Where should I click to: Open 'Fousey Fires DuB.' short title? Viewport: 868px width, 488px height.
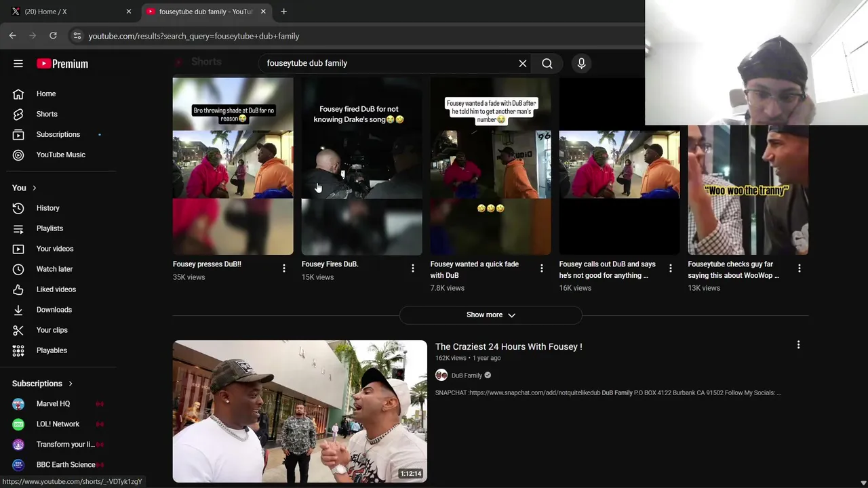(330, 264)
